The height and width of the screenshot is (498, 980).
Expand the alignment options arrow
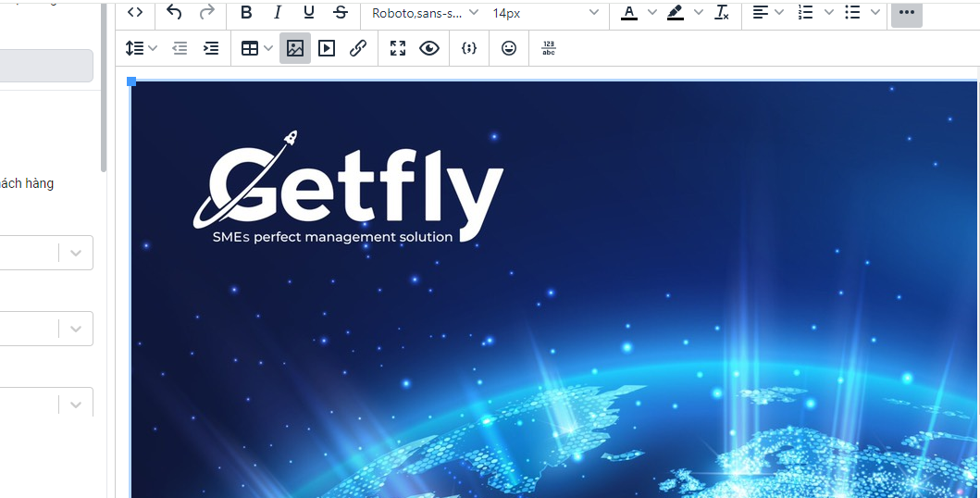pyautogui.click(x=779, y=13)
